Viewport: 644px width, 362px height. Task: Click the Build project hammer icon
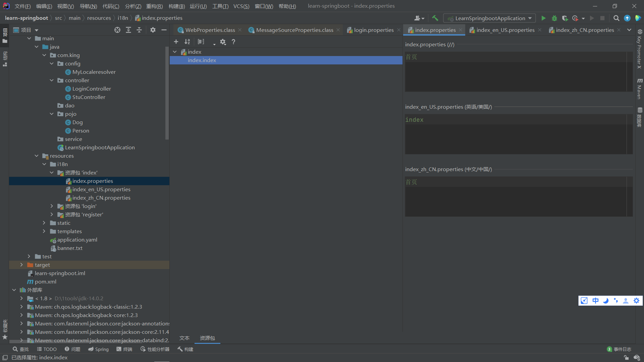(435, 18)
